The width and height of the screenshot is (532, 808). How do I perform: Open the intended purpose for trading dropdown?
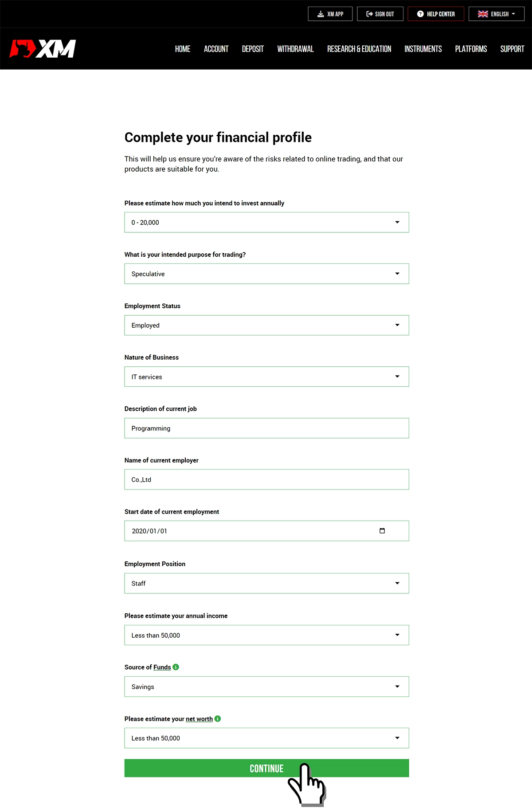click(266, 274)
